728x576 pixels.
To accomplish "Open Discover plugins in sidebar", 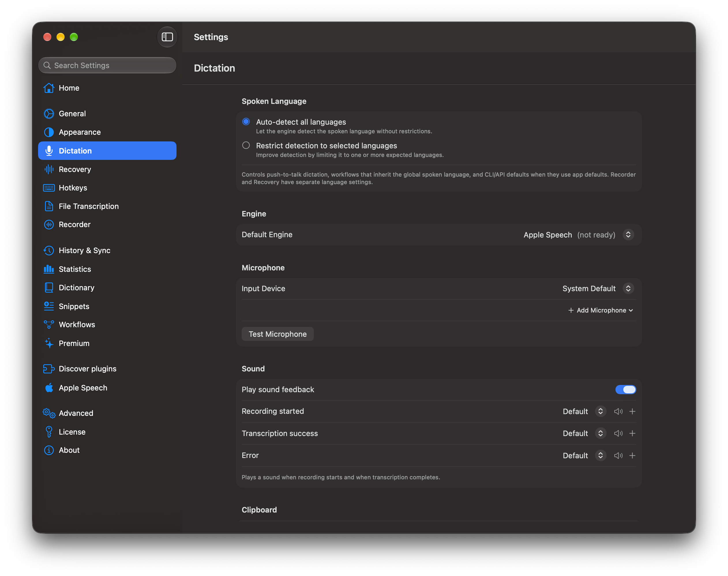I will 107,369.
